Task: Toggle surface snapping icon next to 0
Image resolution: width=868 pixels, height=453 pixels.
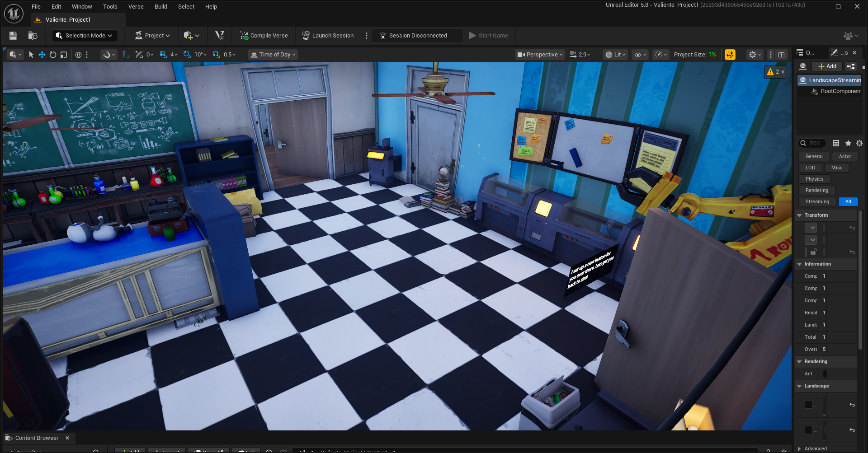Action: pyautogui.click(x=139, y=55)
